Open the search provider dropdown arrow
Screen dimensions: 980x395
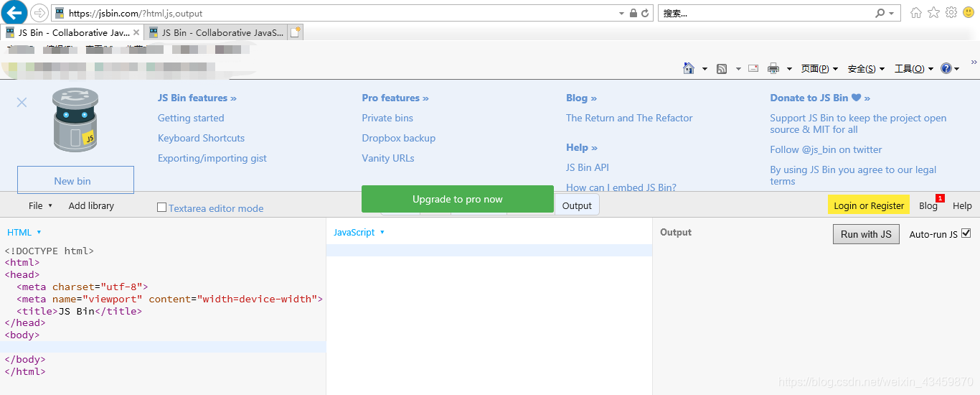click(x=891, y=13)
